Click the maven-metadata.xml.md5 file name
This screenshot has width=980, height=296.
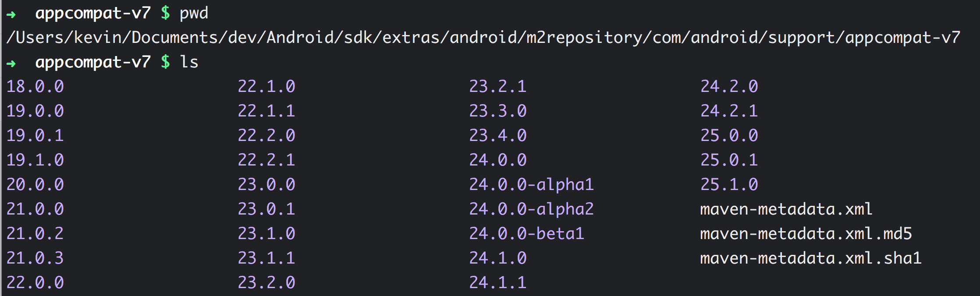806,234
